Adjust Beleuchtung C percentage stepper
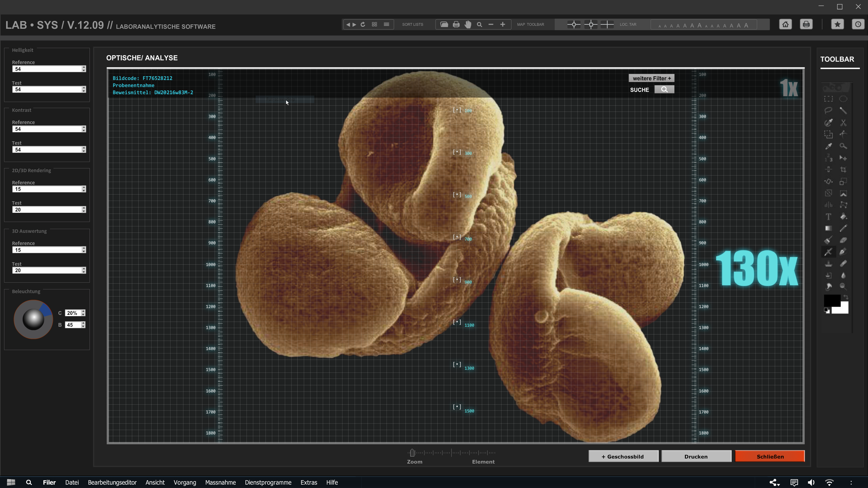 point(83,313)
